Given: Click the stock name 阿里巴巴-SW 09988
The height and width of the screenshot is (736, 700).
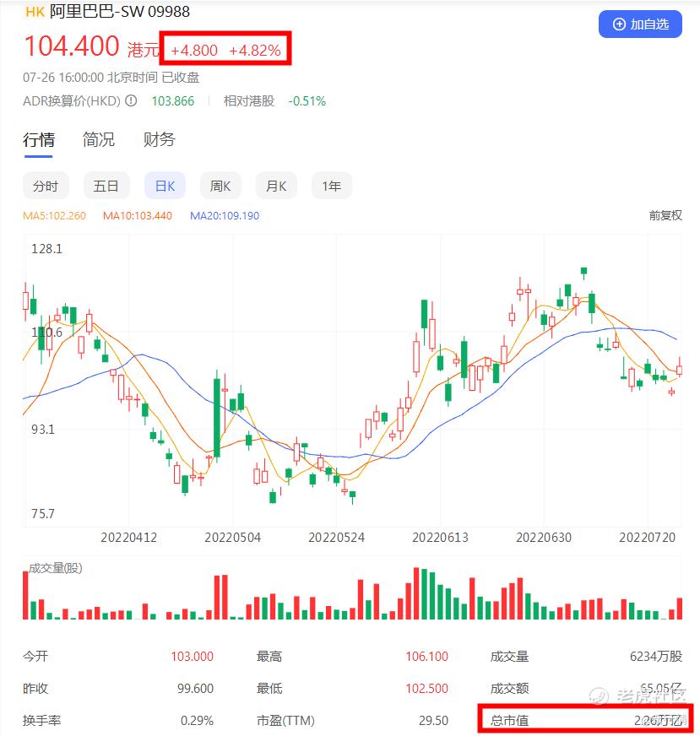Looking at the screenshot, I should (x=120, y=11).
